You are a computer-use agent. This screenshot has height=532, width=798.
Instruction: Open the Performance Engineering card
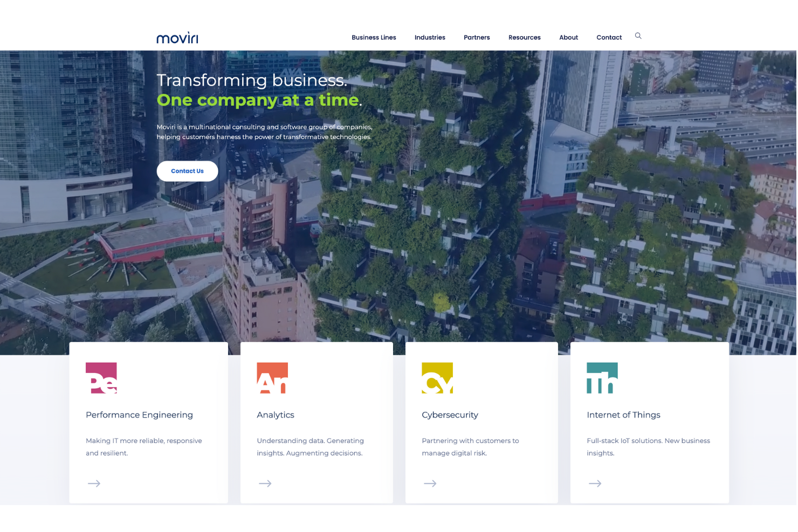point(148,422)
